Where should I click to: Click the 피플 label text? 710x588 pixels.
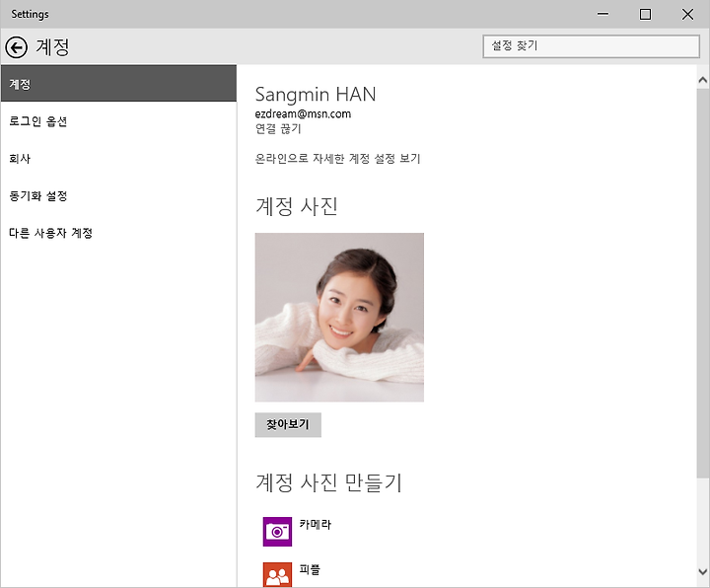click(x=310, y=569)
